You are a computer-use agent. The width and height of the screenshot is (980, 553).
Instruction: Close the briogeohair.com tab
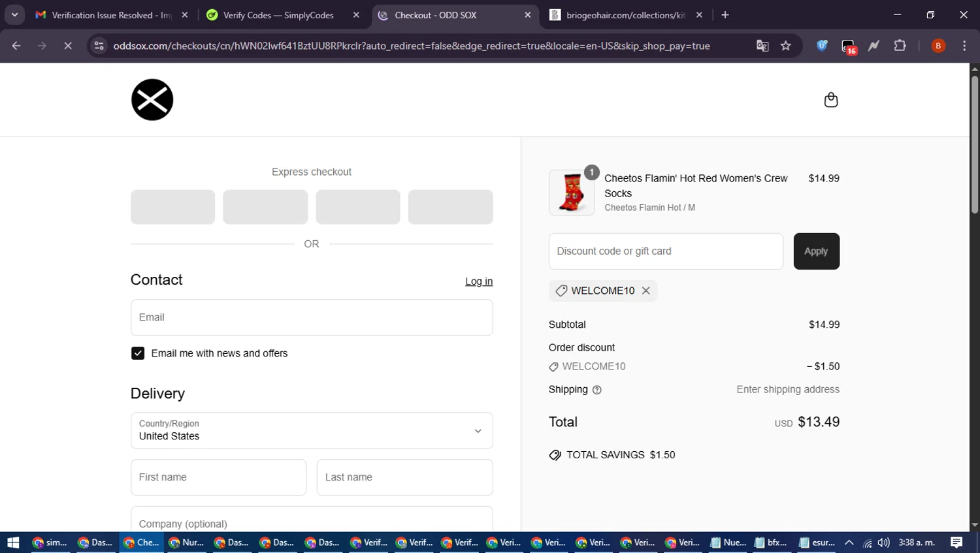click(699, 15)
